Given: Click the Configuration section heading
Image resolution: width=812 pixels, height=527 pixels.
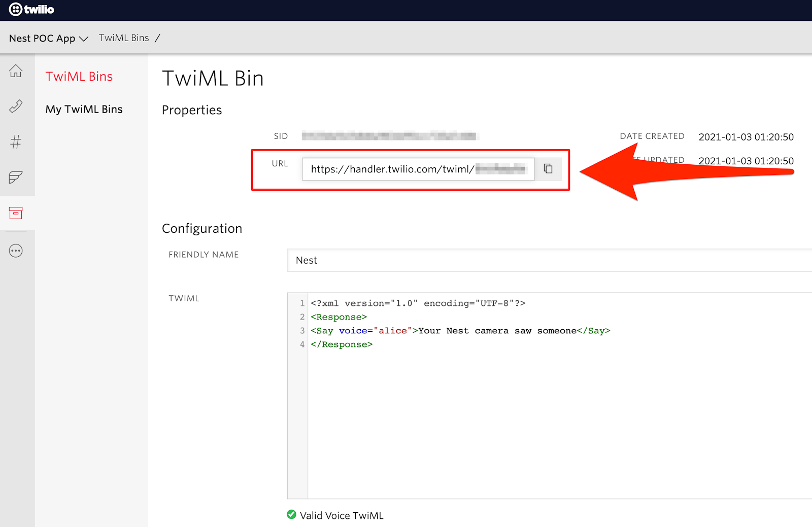Looking at the screenshot, I should (x=202, y=228).
